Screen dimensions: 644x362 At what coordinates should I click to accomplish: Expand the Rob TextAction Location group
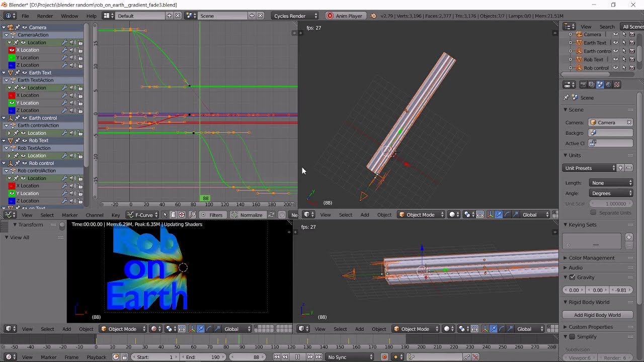point(9,155)
